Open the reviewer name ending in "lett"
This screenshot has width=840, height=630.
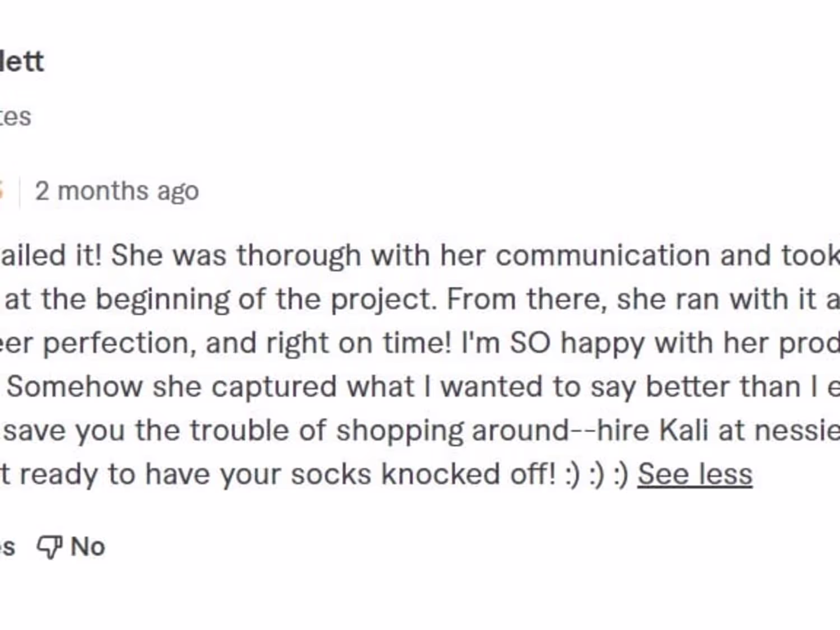(x=21, y=61)
